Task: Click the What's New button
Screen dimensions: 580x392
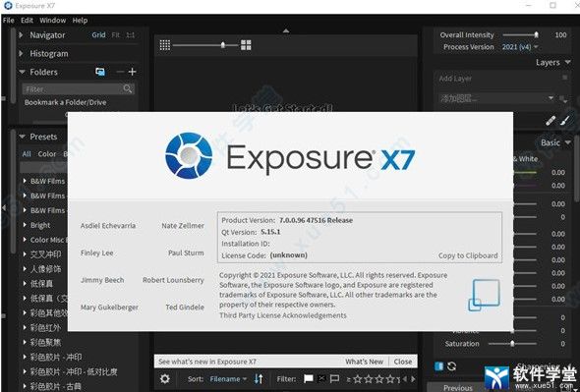Action: click(364, 362)
